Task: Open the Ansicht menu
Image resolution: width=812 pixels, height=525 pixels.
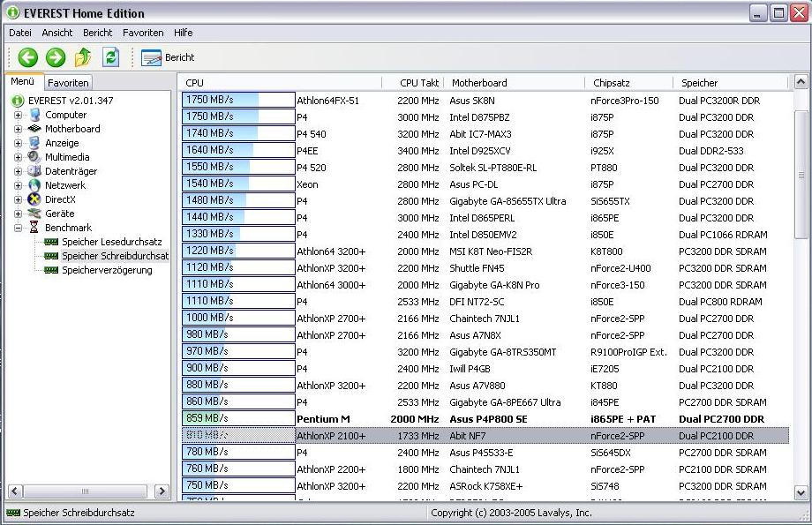Action: pyautogui.click(x=57, y=33)
